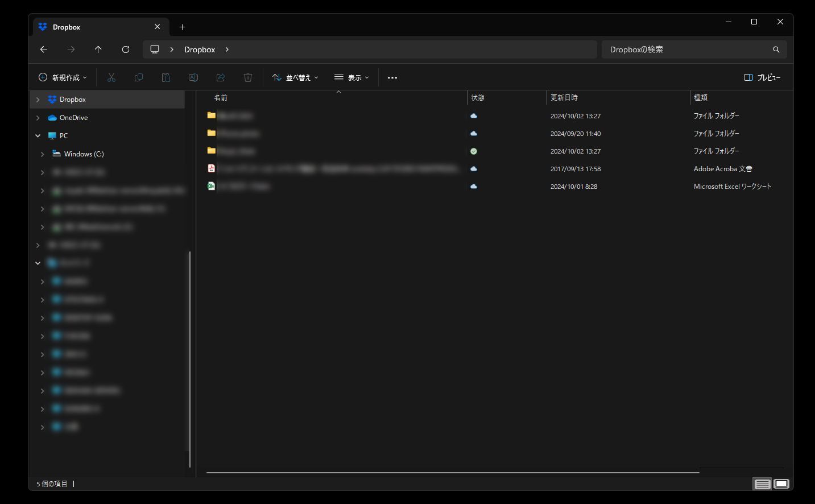815x504 pixels.
Task: Sort by 更新日時 column header
Action: 564,98
